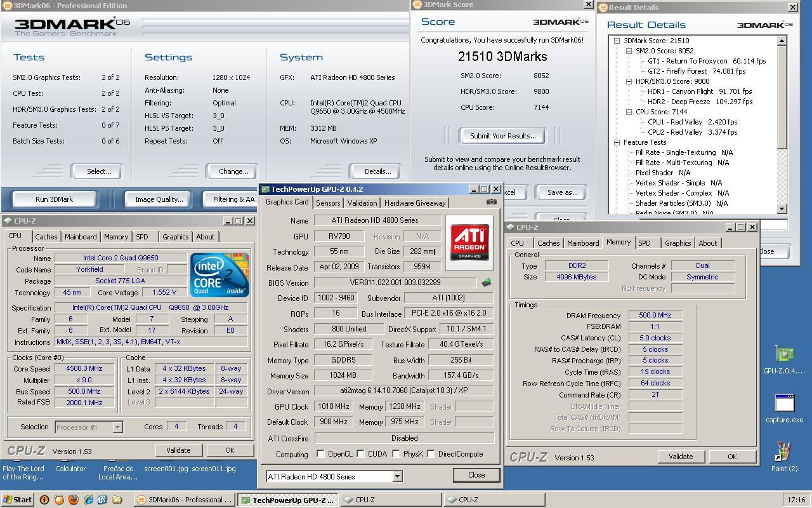Open the Processor #1 selection dropdown
Viewport: 812px width, 508px height.
[117, 427]
